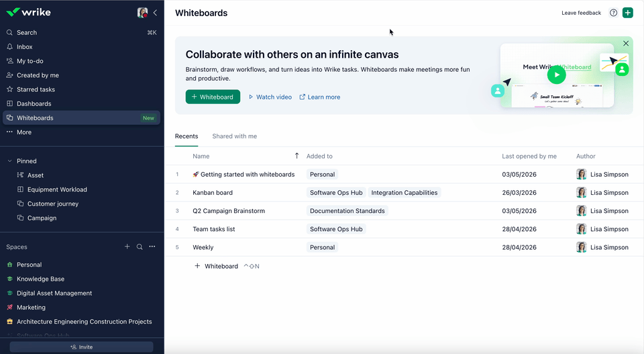Image resolution: width=644 pixels, height=354 pixels.
Task: Search spaces with magnifier icon
Action: point(140,247)
